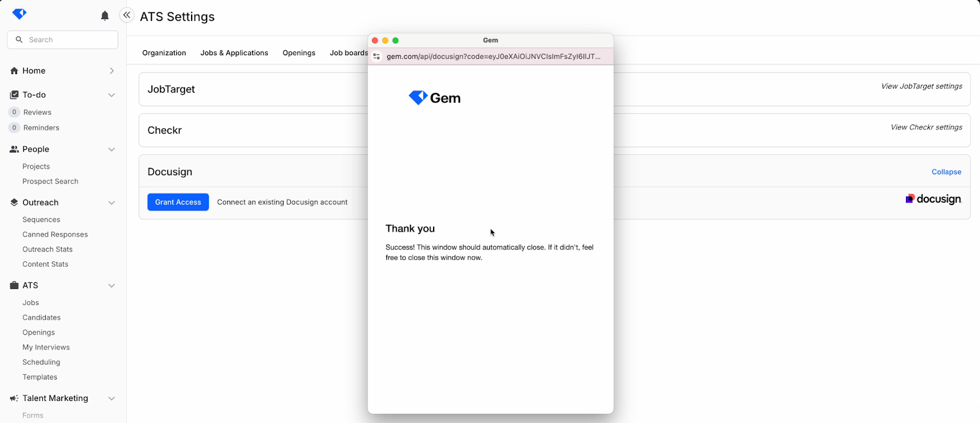980x423 pixels.
Task: Select the Job boards tab
Action: [x=349, y=53]
